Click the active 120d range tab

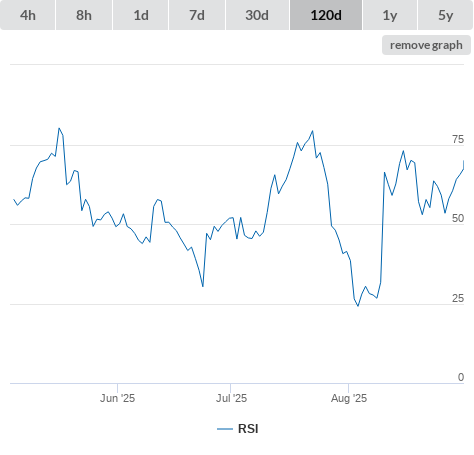[326, 15]
